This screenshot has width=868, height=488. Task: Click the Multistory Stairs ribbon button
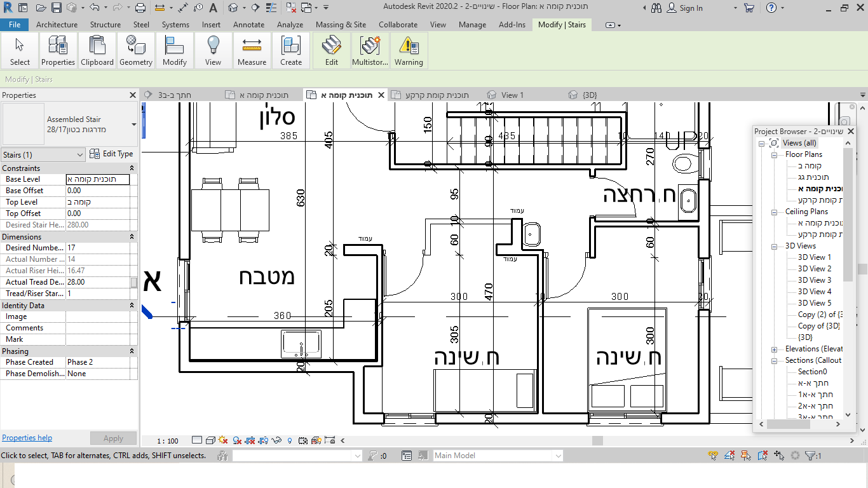(x=370, y=50)
